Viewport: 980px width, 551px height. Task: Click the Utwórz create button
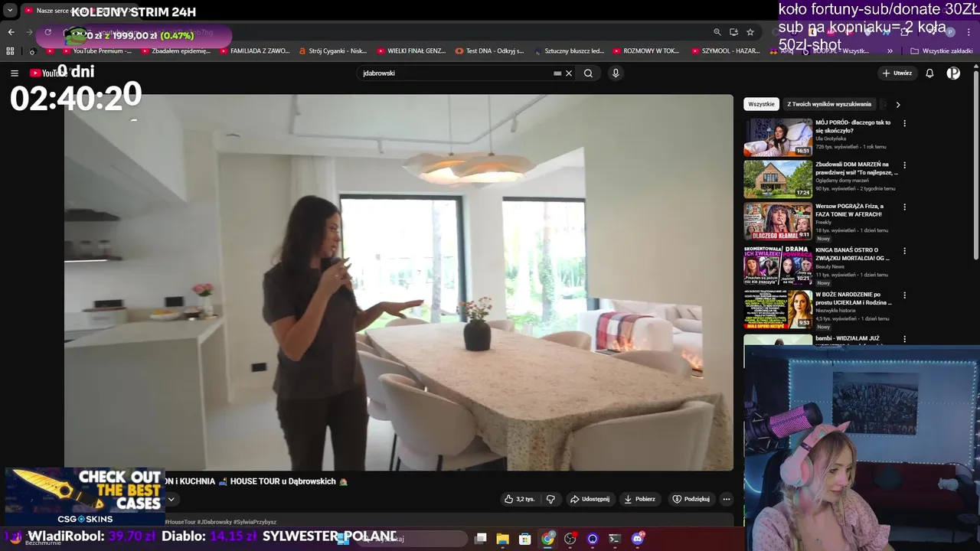[x=897, y=73]
